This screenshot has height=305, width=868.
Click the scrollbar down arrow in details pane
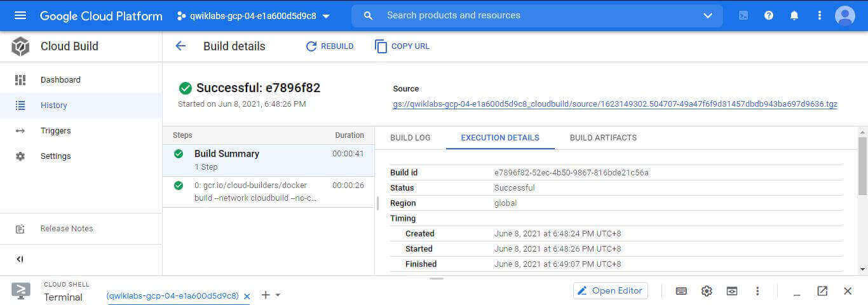point(862,269)
